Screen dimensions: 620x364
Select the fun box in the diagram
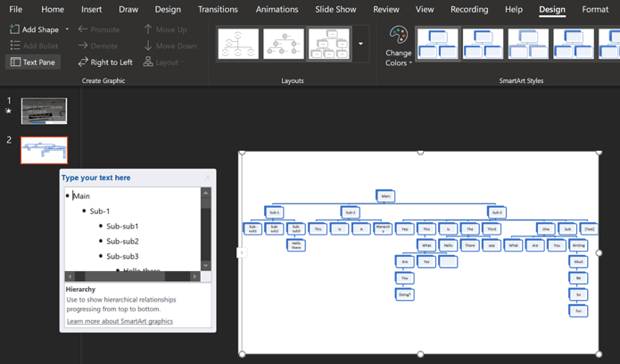coord(578,310)
